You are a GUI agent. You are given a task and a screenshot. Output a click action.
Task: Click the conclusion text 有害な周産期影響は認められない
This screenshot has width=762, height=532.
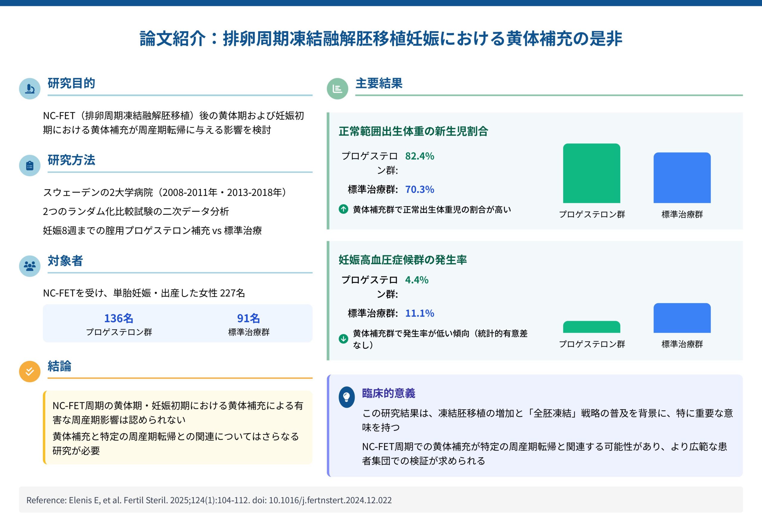coord(178,413)
